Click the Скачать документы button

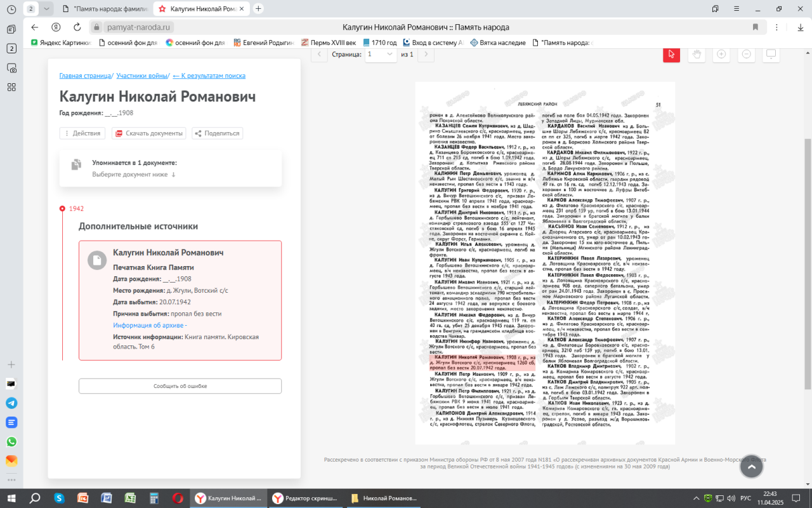pyautogui.click(x=149, y=133)
